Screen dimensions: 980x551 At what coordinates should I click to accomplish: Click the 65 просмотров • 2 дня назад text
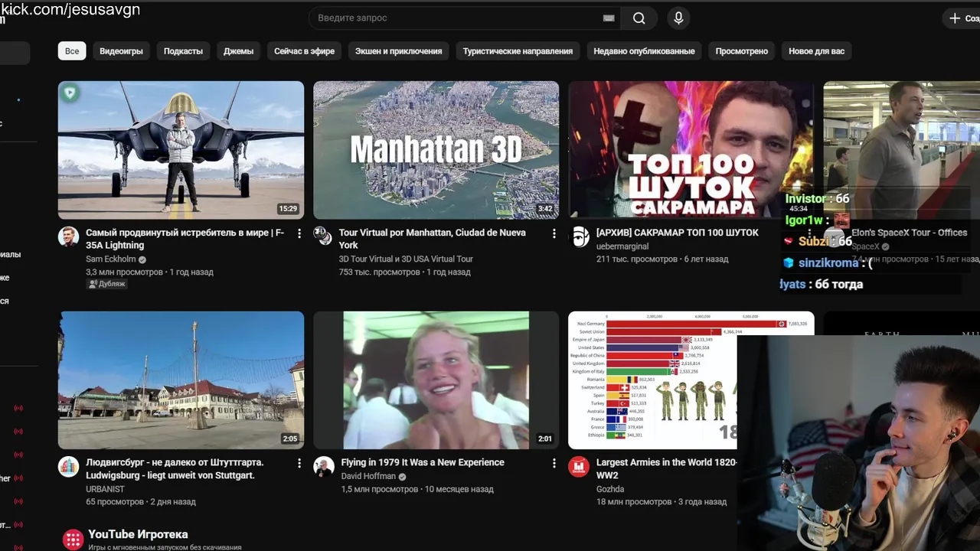[141, 502]
